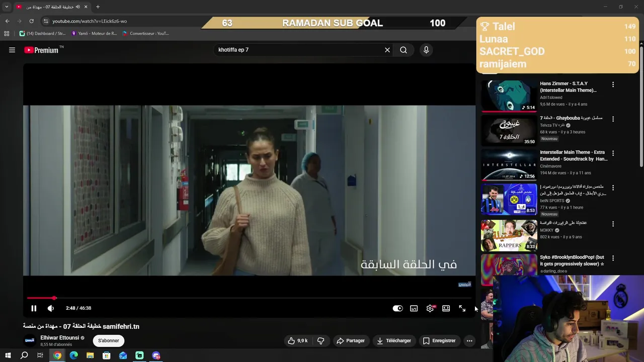Mute the video volume
Image resolution: width=644 pixels, height=362 pixels.
tap(51, 308)
